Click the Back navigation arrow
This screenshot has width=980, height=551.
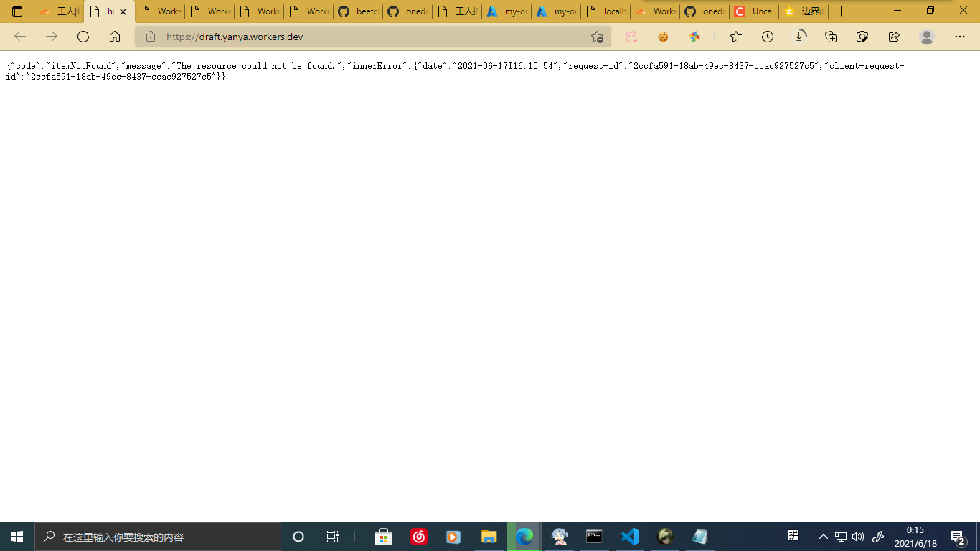tap(19, 37)
